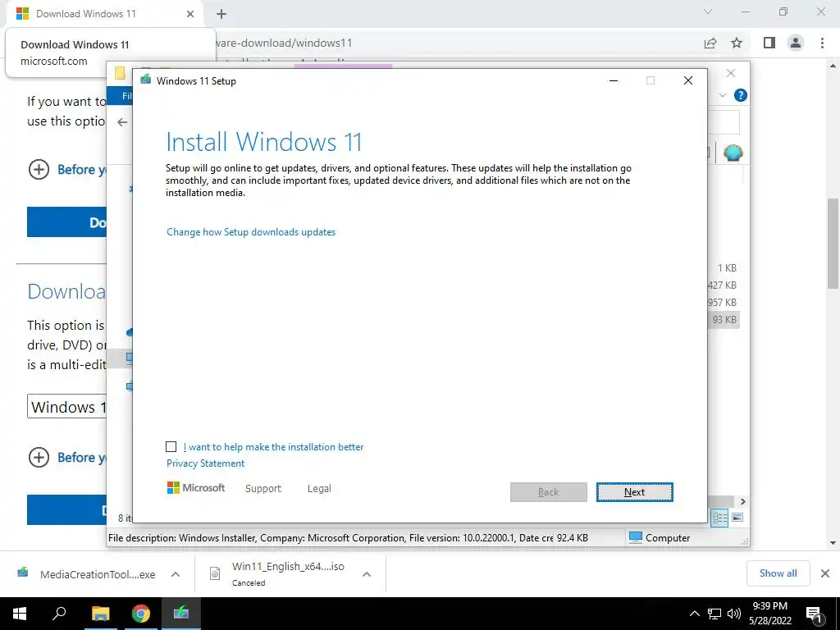The height and width of the screenshot is (630, 840).
Task: Open a new Chrome tab
Action: [x=221, y=14]
